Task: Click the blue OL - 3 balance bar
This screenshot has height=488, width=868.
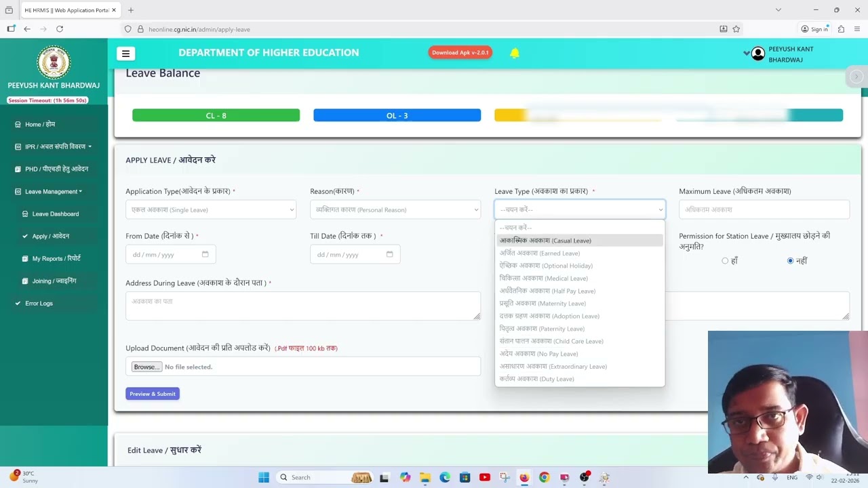Action: click(397, 115)
